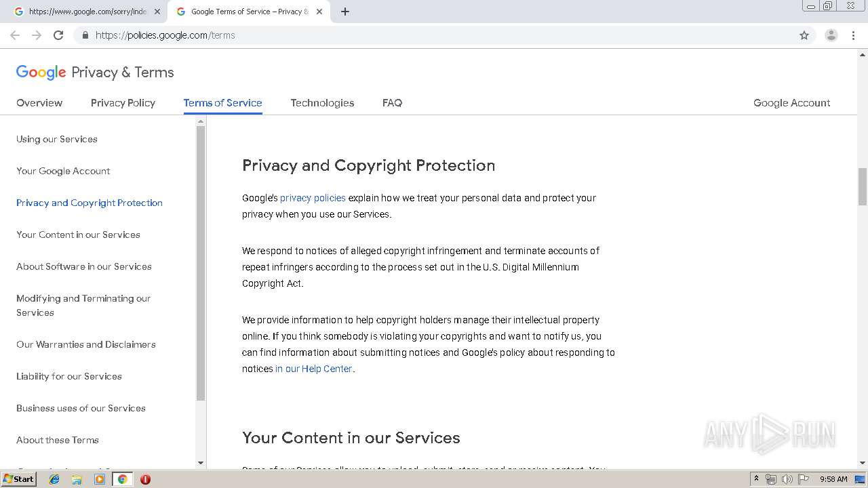
Task: Show hidden system tray icons arrow
Action: coord(756,479)
